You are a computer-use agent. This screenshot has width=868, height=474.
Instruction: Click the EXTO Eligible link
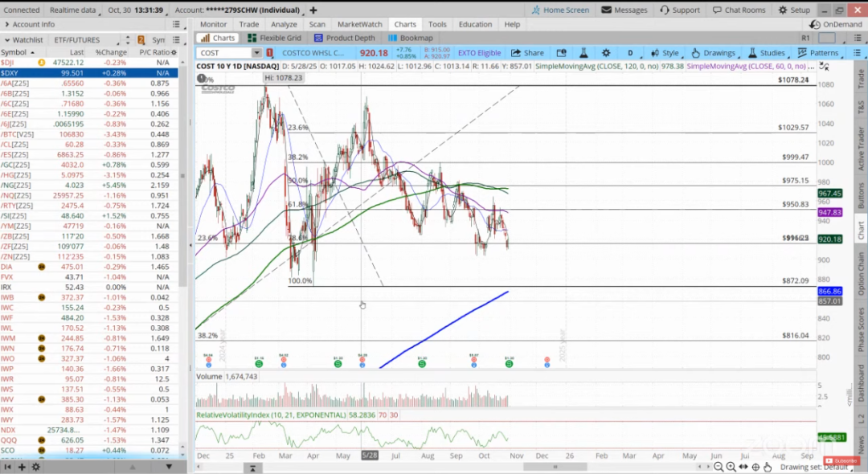coord(479,52)
